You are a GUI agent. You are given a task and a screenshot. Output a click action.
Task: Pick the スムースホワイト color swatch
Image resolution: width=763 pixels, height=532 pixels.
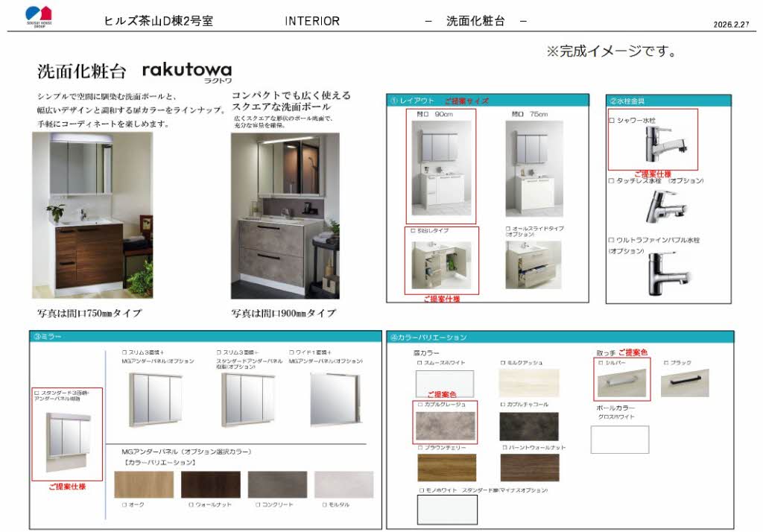point(445,384)
